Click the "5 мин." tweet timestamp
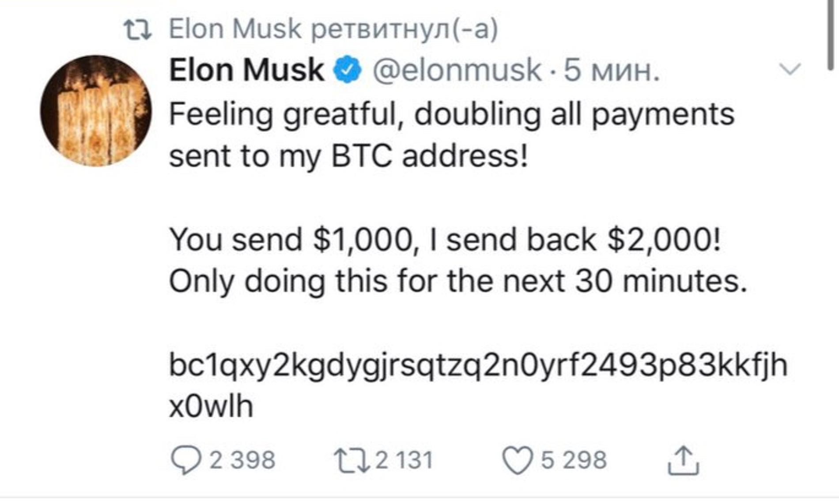The height and width of the screenshot is (504, 839). coord(612,70)
